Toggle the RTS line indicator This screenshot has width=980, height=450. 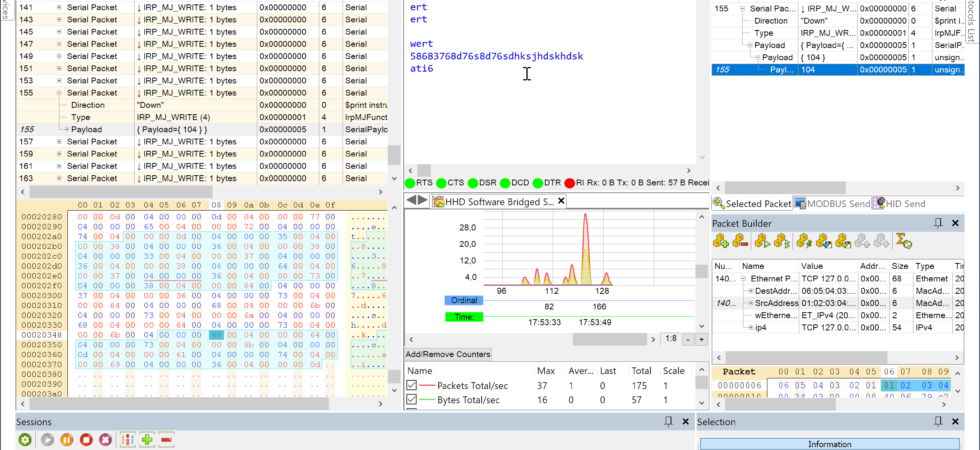tap(411, 183)
